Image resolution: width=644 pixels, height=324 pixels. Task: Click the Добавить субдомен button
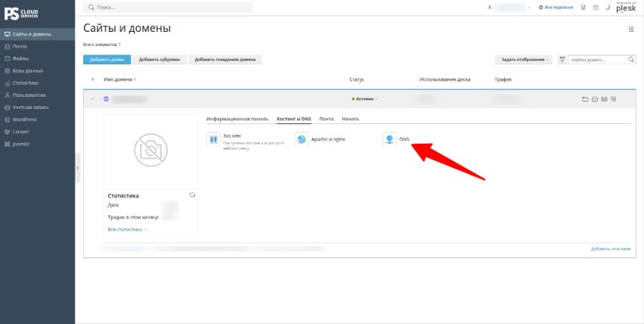[x=159, y=60]
